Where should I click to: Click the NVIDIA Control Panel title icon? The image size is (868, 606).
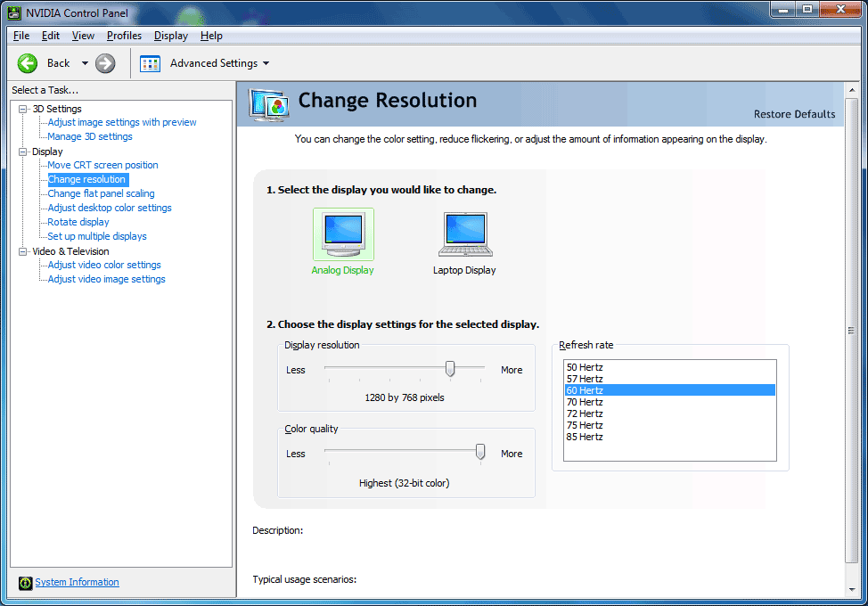pos(14,12)
